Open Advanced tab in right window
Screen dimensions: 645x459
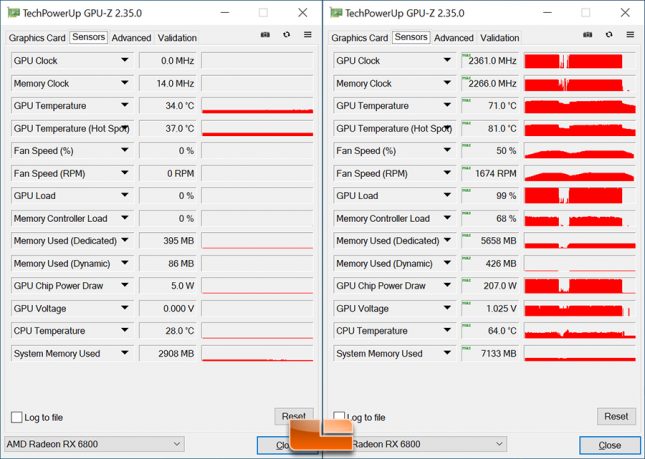coord(454,38)
